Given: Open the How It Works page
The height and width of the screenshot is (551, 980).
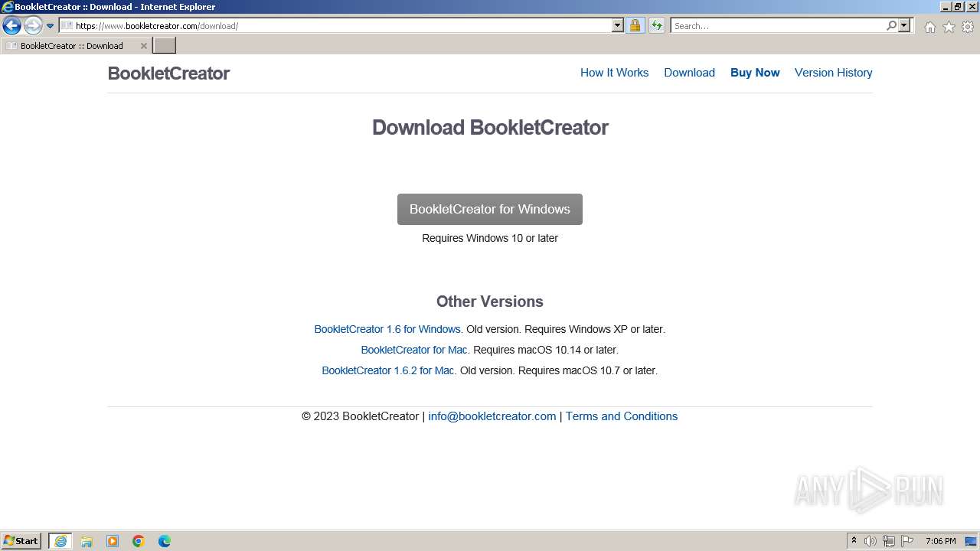Looking at the screenshot, I should point(614,73).
